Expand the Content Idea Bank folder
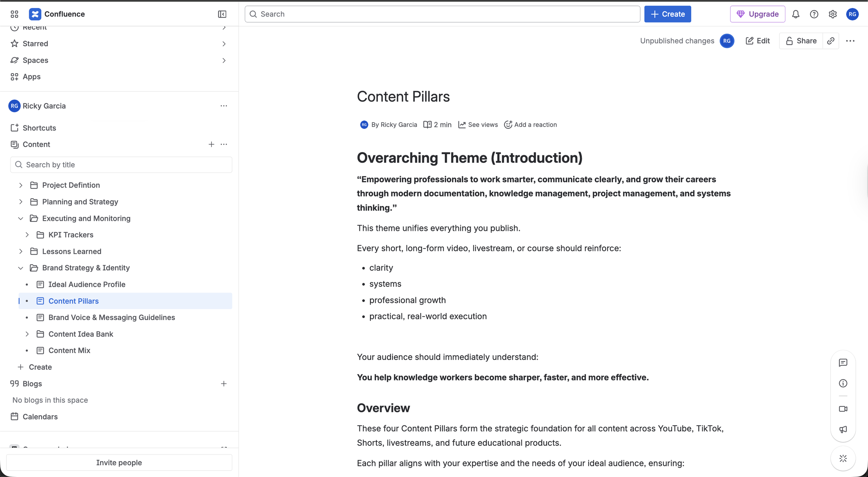 (x=28, y=334)
